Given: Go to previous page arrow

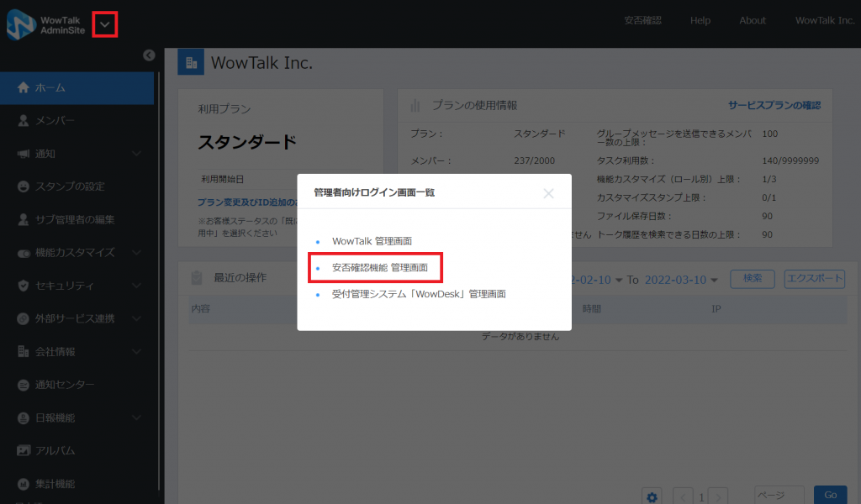Looking at the screenshot, I should tap(683, 497).
